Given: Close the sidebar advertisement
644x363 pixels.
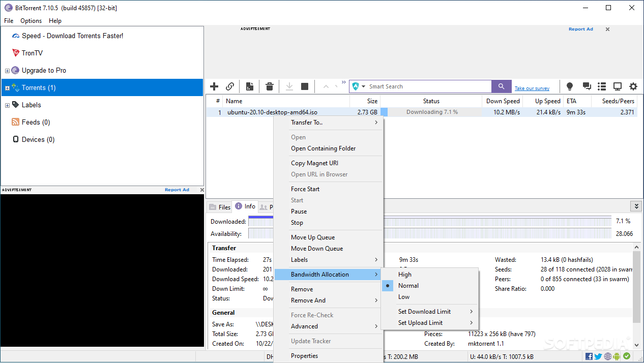Looking at the screenshot, I should 202,190.
